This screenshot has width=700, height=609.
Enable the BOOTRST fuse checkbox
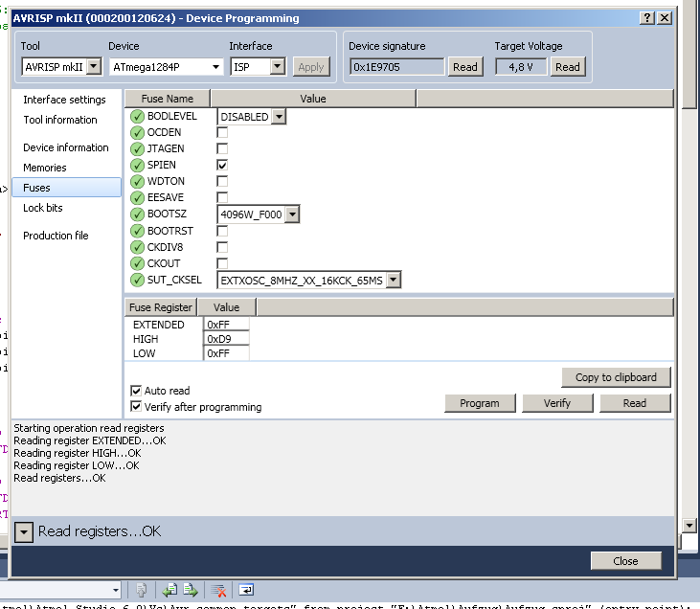(222, 231)
